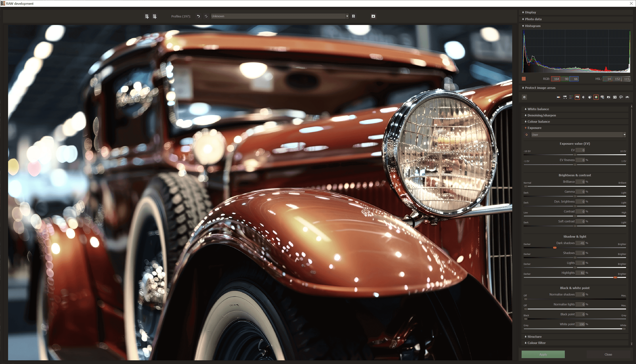Toggle the histogram exposure module icon
636x364 pixels.
pyautogui.click(x=577, y=97)
